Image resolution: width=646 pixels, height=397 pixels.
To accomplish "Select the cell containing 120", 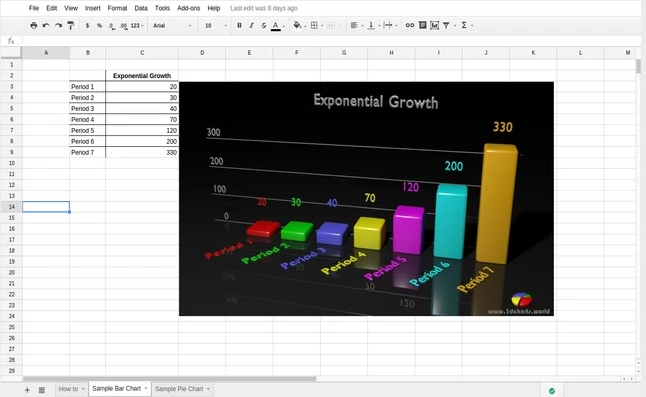I will (x=142, y=130).
